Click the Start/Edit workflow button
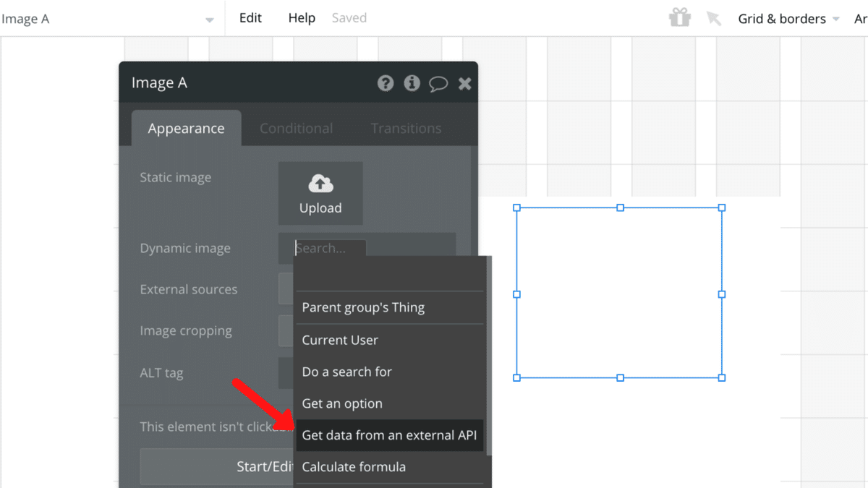Image resolution: width=868 pixels, height=488 pixels. tap(217, 466)
